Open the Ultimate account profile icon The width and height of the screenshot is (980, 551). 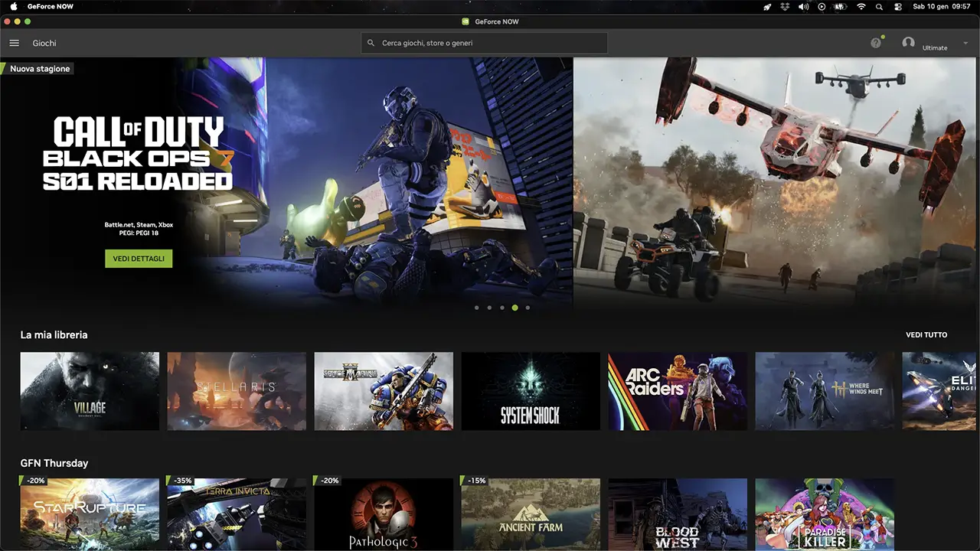pos(909,42)
